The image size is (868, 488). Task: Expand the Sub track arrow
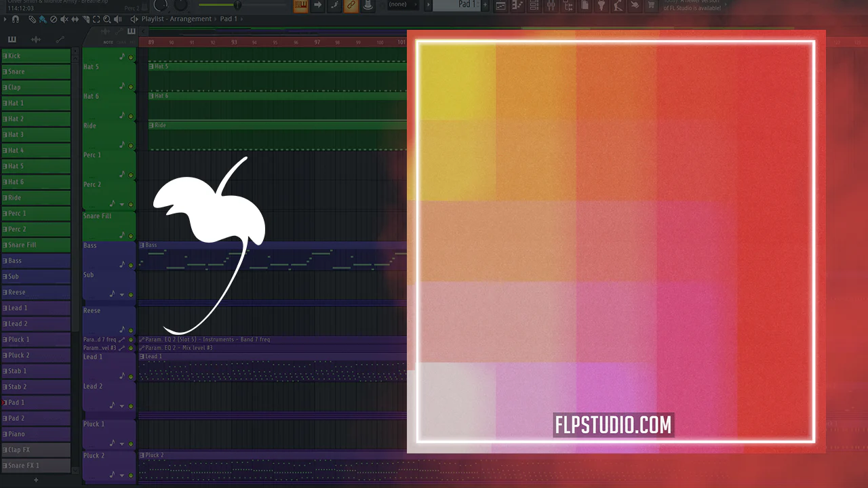(122, 295)
